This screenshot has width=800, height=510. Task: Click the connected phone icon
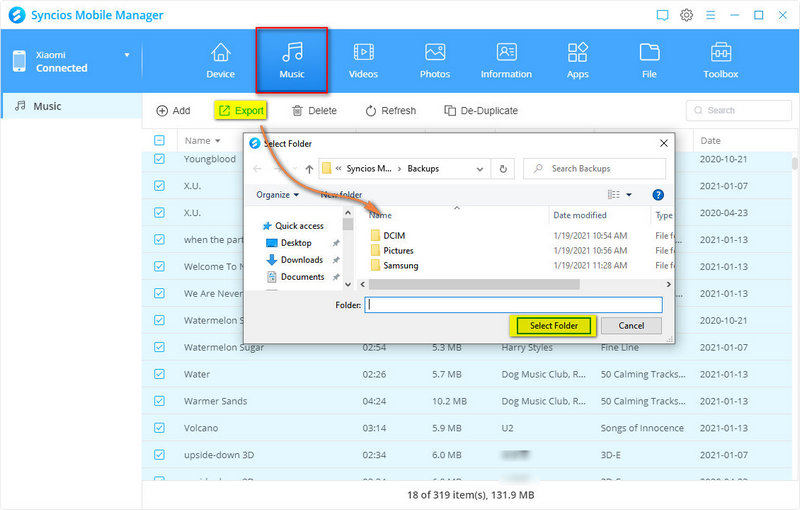[19, 61]
